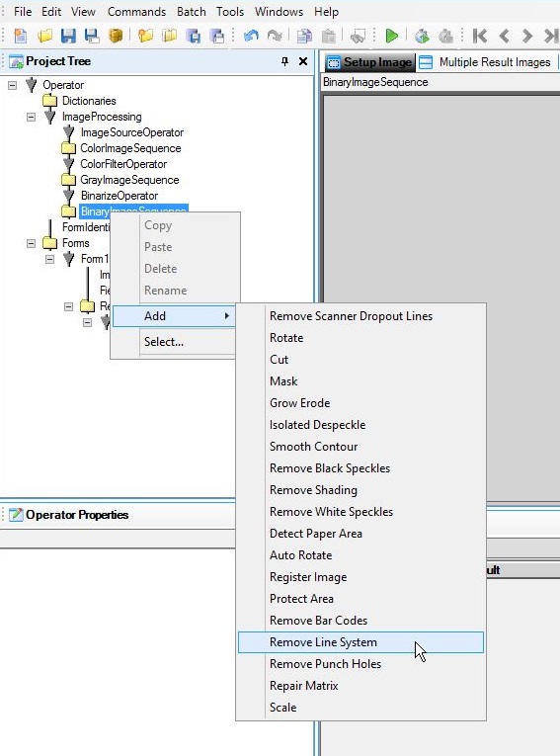The width and height of the screenshot is (560, 756).
Task: Select Isolated Despeckle in Add submenu
Action: pyautogui.click(x=318, y=425)
